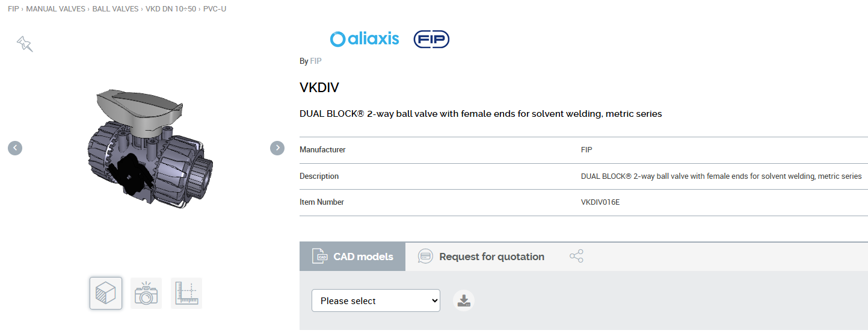Screen dimensions: 868x333
Task: Click the Aliaxis logo
Action: pyautogui.click(x=365, y=39)
